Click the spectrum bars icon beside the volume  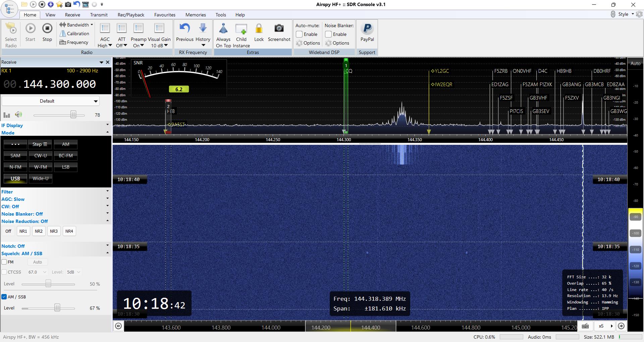(7, 115)
